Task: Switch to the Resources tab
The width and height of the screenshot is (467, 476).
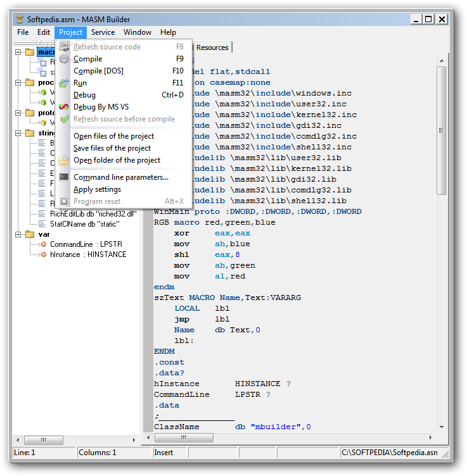Action: click(212, 47)
